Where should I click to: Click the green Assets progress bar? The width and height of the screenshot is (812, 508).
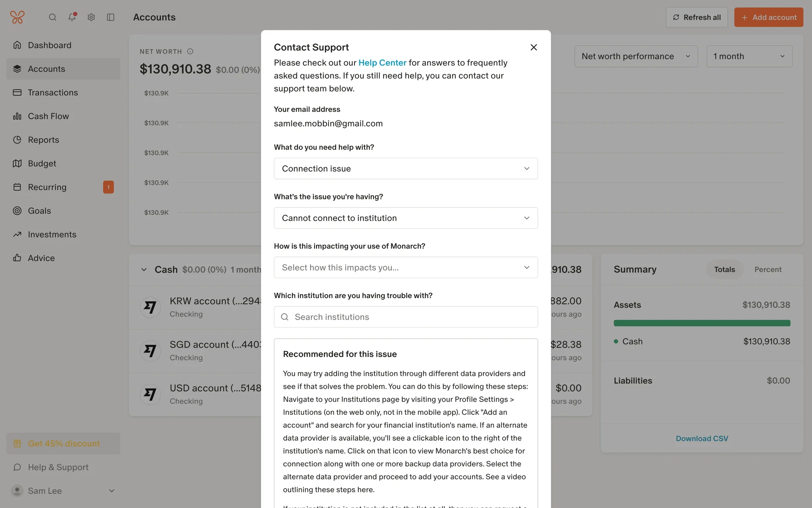click(x=702, y=323)
